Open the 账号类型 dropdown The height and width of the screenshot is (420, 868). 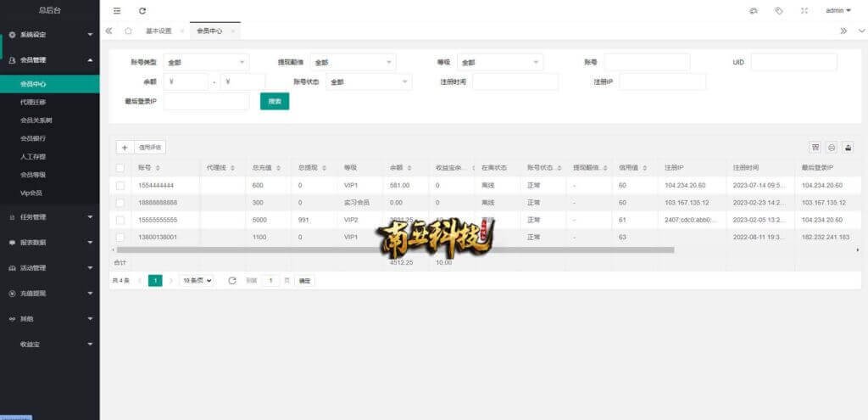click(x=207, y=62)
